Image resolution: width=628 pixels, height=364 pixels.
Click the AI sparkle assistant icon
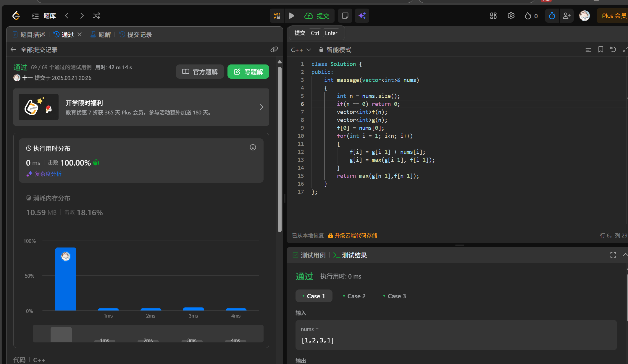pyautogui.click(x=362, y=16)
